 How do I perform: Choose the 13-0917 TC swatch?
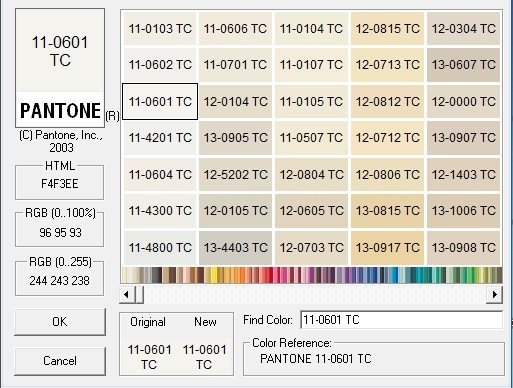coord(387,248)
